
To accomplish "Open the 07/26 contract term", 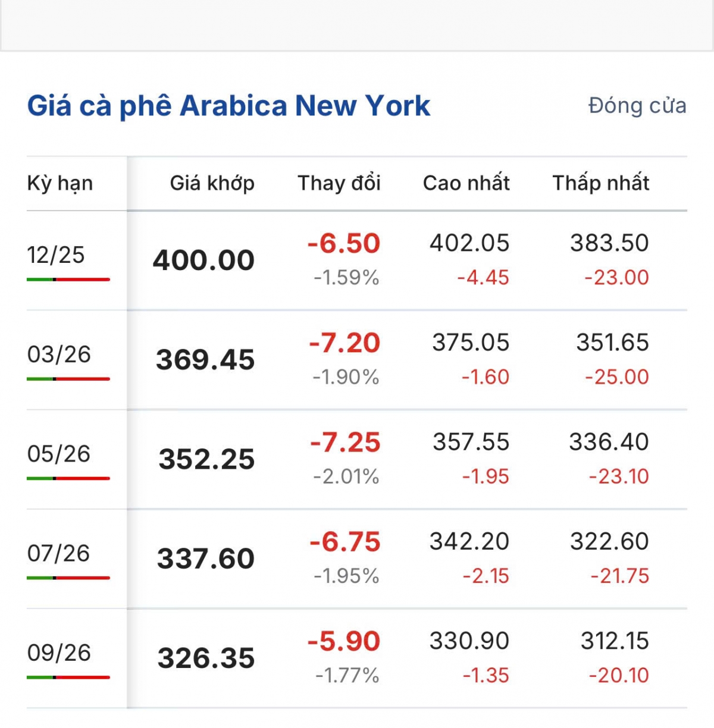I will 58,553.
